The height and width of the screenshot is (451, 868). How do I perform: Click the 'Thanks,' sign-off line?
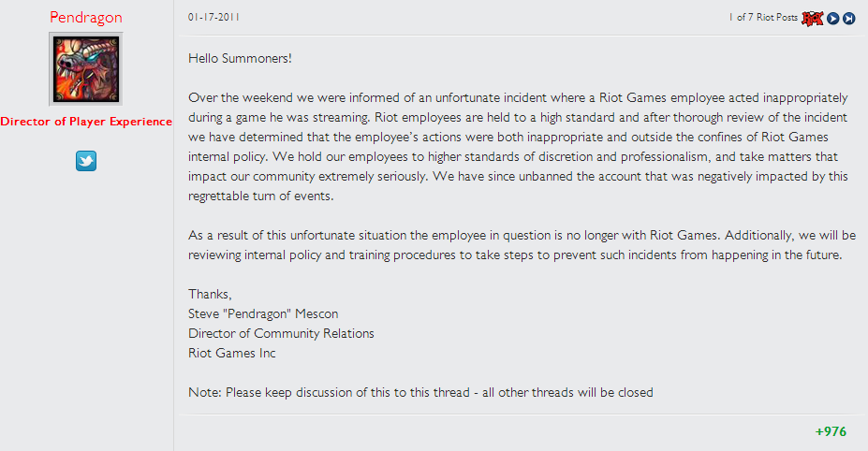[210, 294]
